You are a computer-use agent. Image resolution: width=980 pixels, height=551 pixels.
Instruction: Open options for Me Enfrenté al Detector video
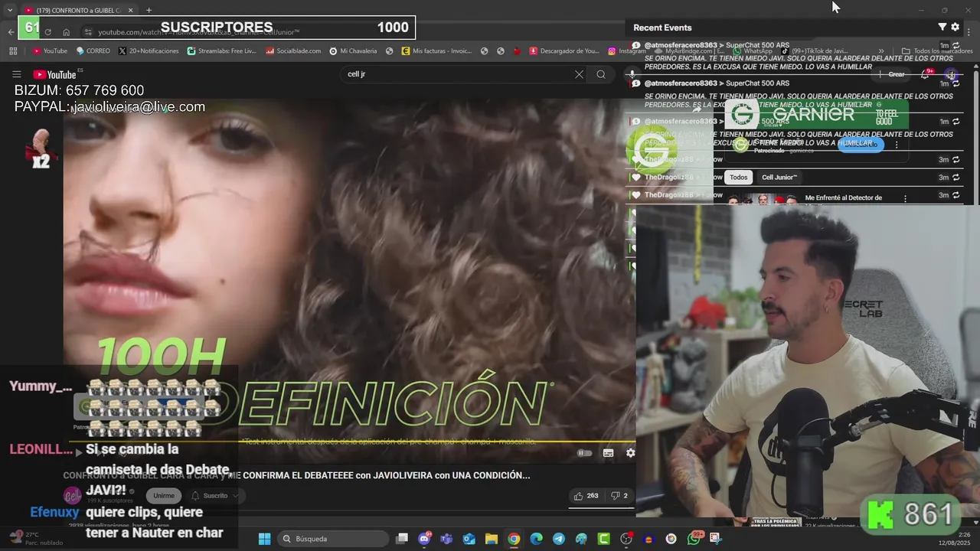pyautogui.click(x=905, y=198)
